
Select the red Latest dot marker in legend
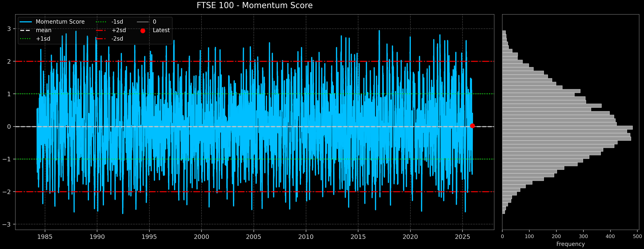143,30
